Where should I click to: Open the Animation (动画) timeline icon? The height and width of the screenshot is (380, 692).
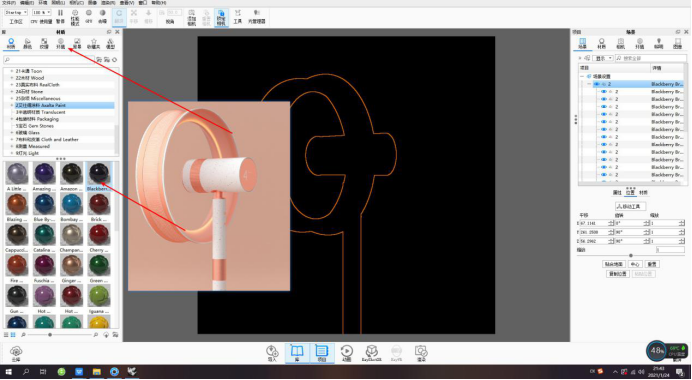(346, 354)
